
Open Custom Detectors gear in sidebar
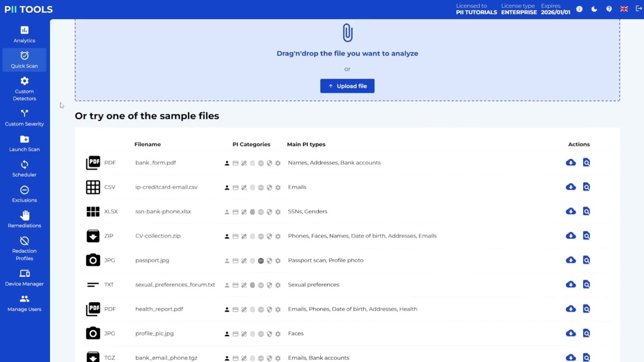click(x=24, y=81)
